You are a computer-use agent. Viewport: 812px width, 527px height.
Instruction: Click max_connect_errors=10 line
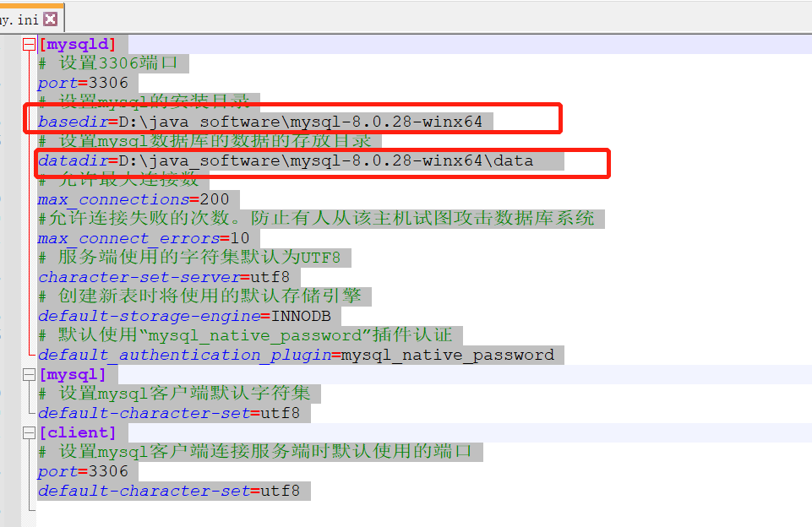coord(144,238)
